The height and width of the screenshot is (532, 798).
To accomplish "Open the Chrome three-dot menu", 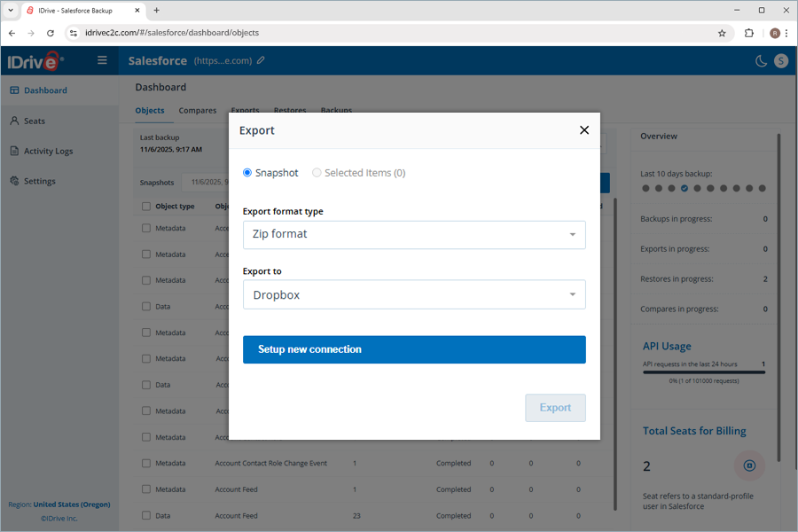I will [x=786, y=33].
